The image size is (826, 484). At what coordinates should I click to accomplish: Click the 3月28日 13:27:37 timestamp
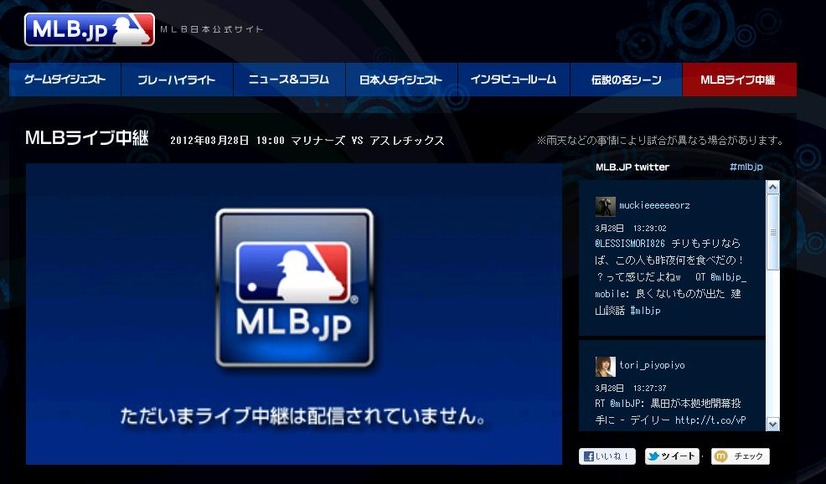pos(631,388)
